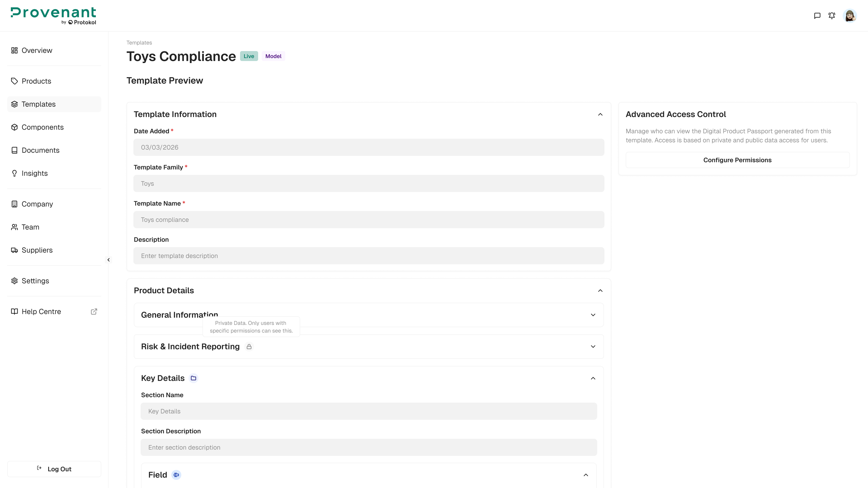Open Insights page from sidebar
This screenshot has width=868, height=488.
coord(54,173)
